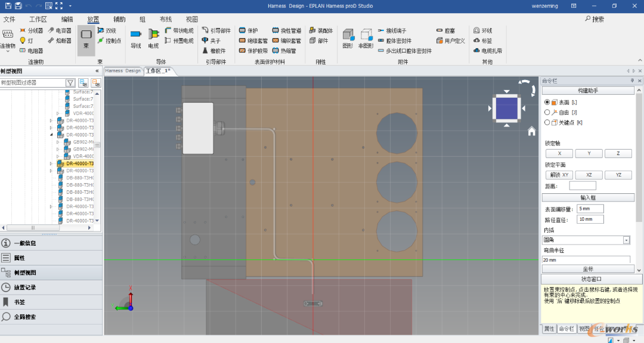Switch to the Harness Design document tab
This screenshot has height=343, width=644.
pyautogui.click(x=123, y=71)
